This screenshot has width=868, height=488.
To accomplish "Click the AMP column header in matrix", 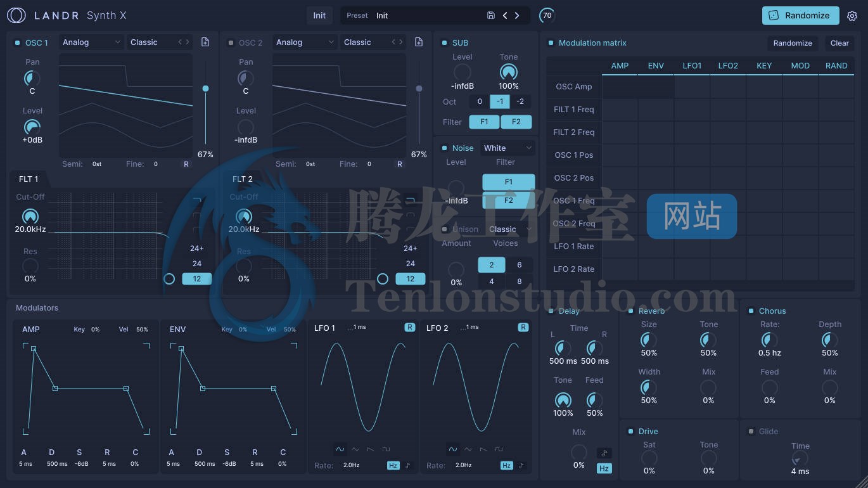I will (620, 66).
